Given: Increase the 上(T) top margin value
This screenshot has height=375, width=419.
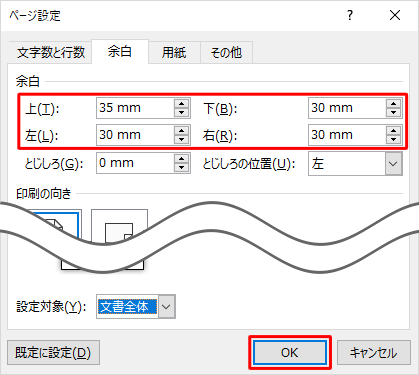Looking at the screenshot, I should click(182, 104).
